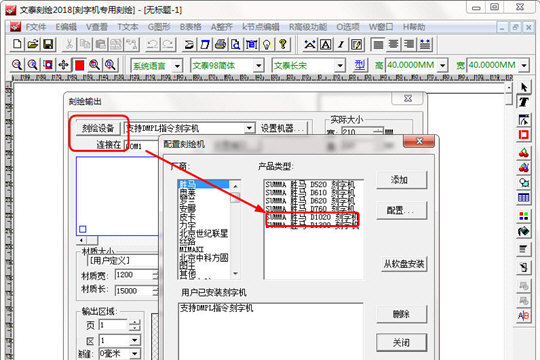Click the redo arrow icon

coord(168,44)
